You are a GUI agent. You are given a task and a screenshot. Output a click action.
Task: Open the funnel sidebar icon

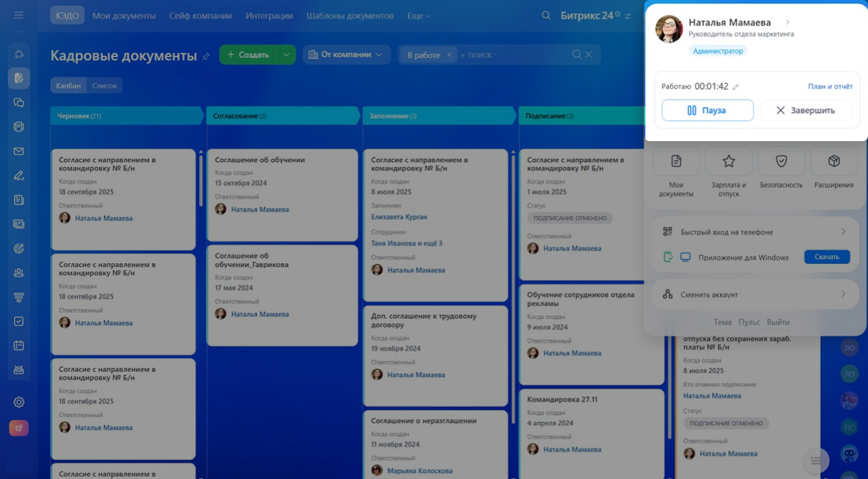click(x=19, y=297)
